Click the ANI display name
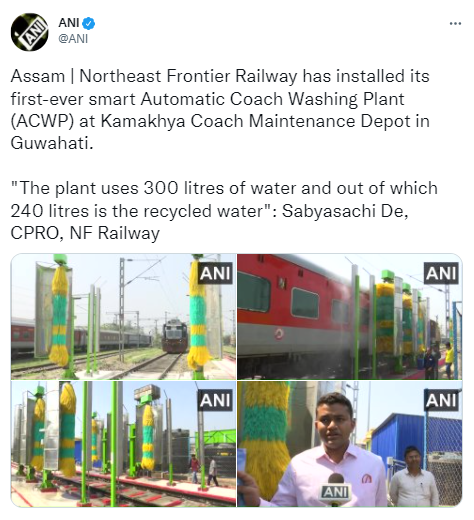The height and width of the screenshot is (520, 474). (x=69, y=23)
